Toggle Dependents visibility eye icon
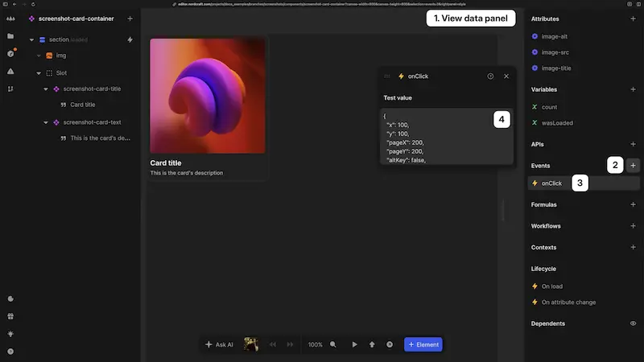Image resolution: width=644 pixels, height=362 pixels. point(633,323)
